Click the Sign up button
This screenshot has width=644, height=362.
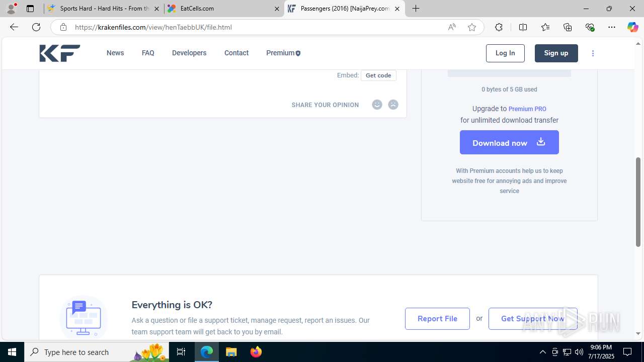tap(556, 53)
